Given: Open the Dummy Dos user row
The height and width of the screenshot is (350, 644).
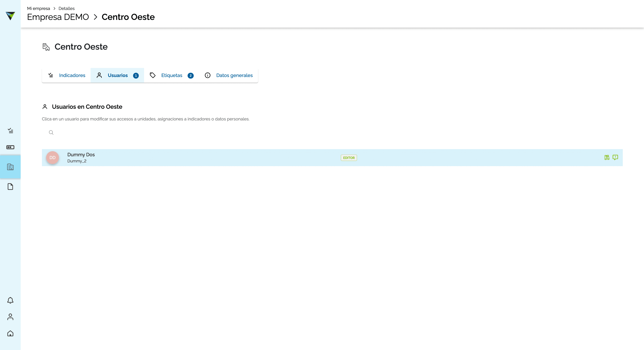Looking at the screenshot, I should click(x=332, y=158).
